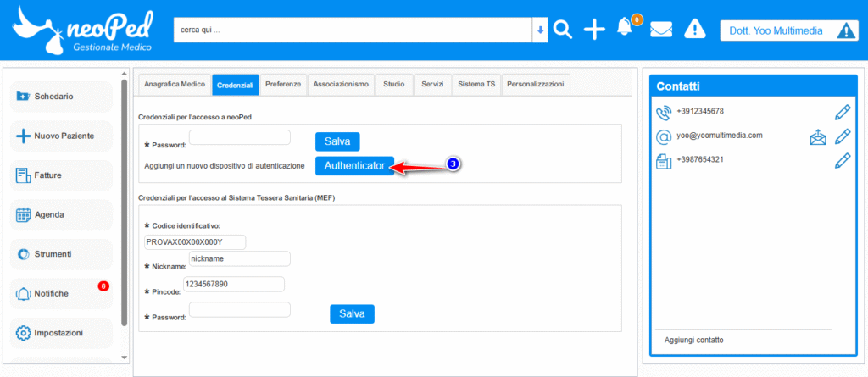This screenshot has height=377, width=868.
Task: Click the Authenticator button
Action: click(354, 166)
